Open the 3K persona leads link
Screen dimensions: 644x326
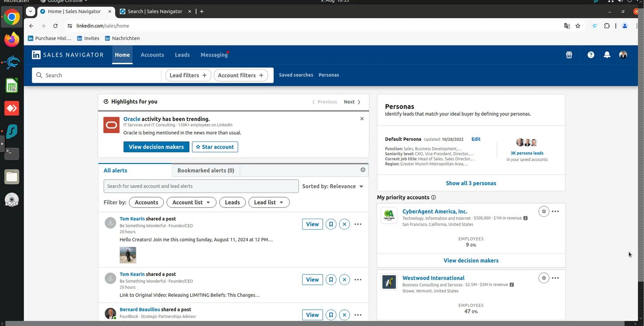tap(527, 153)
